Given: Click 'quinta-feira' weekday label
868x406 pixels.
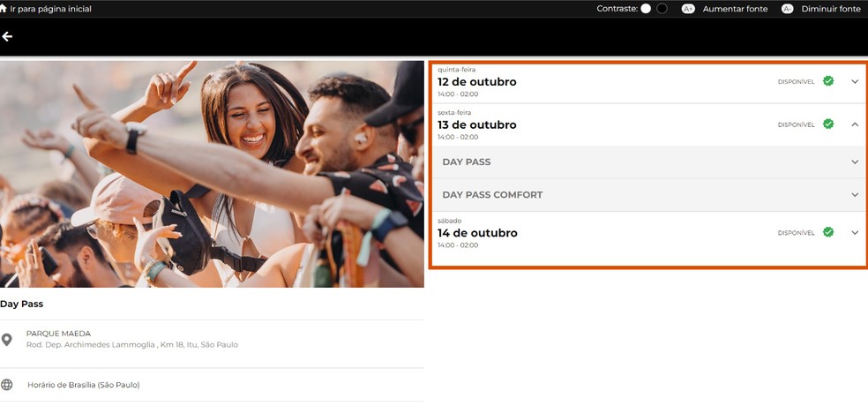Looking at the screenshot, I should 457,70.
